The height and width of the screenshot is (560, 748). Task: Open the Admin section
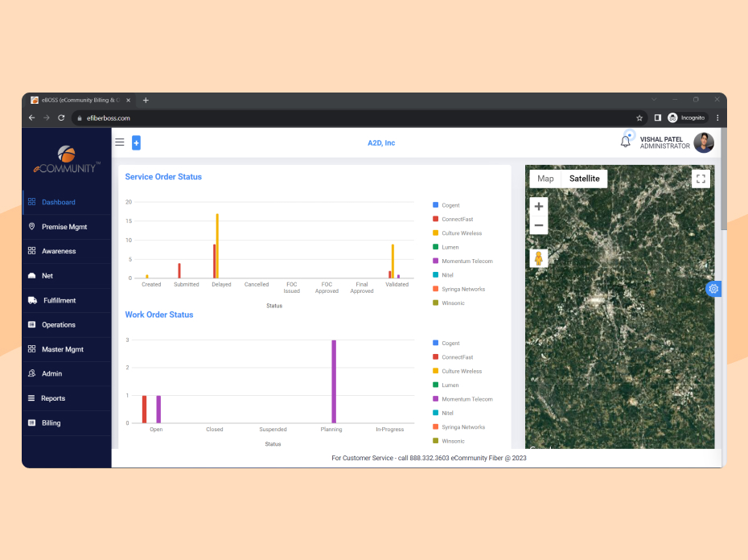coord(67,374)
